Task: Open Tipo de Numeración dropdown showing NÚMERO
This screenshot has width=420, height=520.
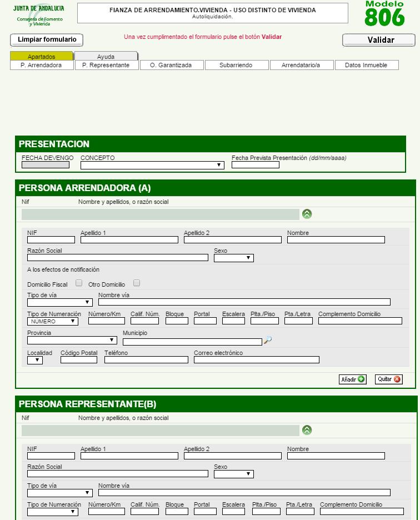Action: click(x=53, y=321)
